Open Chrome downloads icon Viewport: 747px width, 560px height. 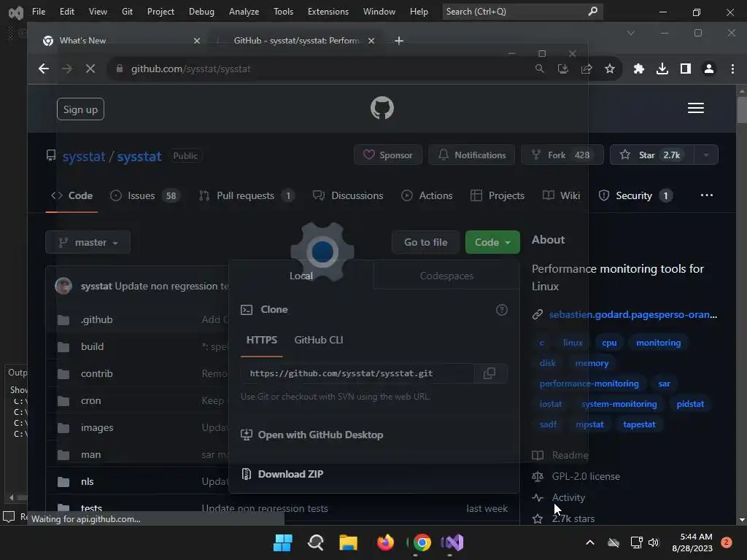pyautogui.click(x=662, y=69)
